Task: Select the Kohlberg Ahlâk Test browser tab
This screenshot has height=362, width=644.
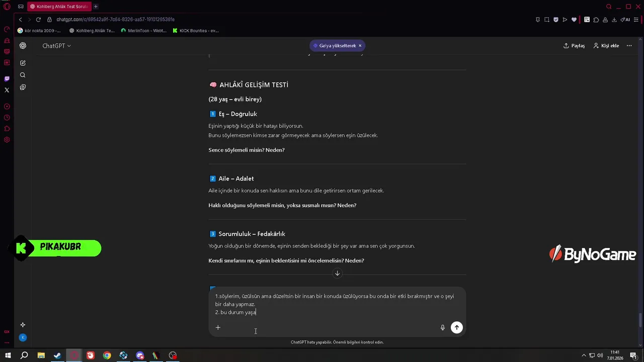Action: [58, 7]
